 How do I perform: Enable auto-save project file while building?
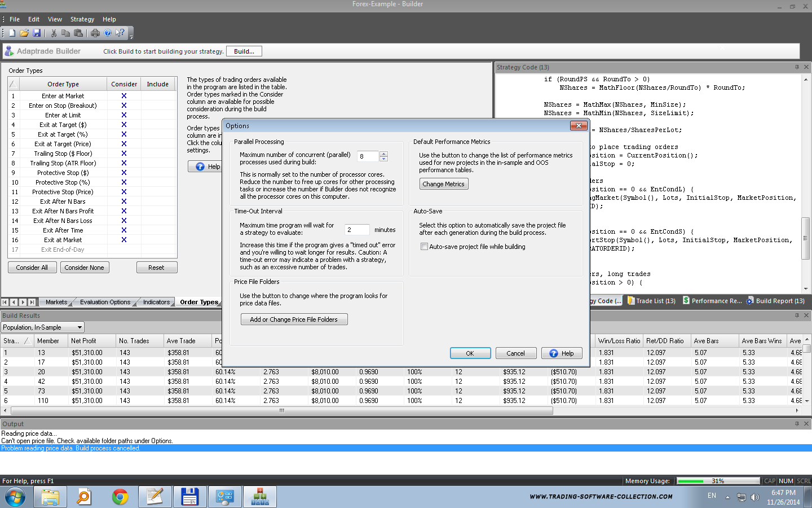[424, 247]
